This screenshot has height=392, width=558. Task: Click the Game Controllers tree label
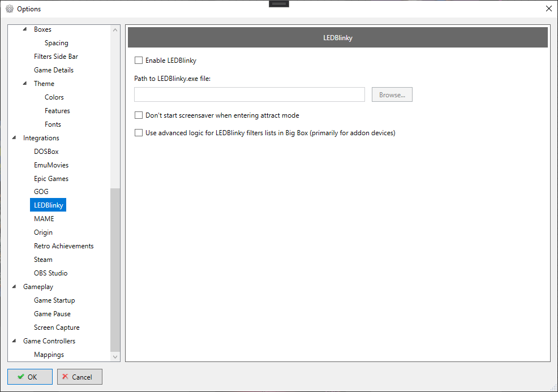(49, 341)
